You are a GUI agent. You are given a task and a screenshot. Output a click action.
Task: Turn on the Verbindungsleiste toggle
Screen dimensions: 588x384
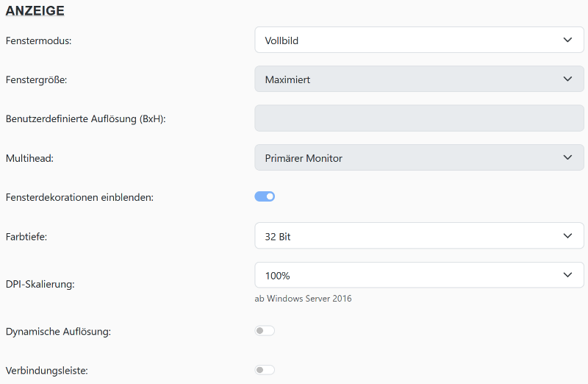(x=265, y=370)
